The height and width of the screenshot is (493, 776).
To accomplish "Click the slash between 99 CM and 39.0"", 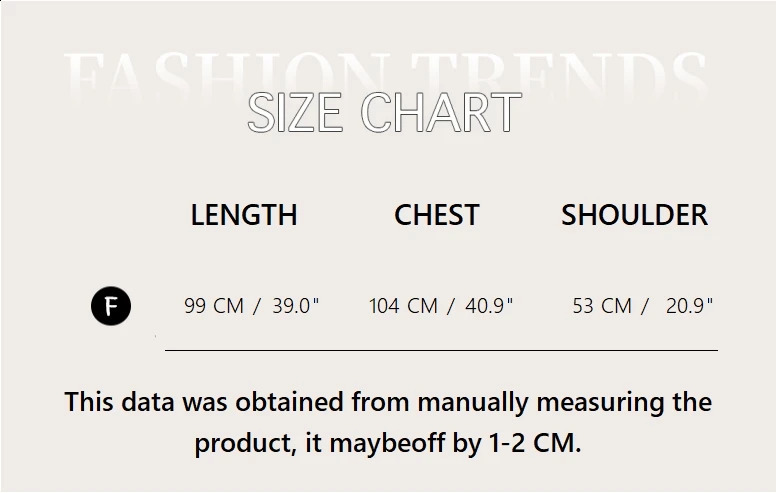I will (x=257, y=306).
